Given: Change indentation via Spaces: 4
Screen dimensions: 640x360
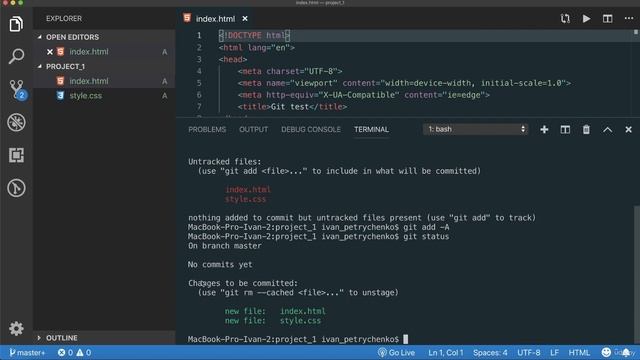Looking at the screenshot, I should [x=490, y=353].
